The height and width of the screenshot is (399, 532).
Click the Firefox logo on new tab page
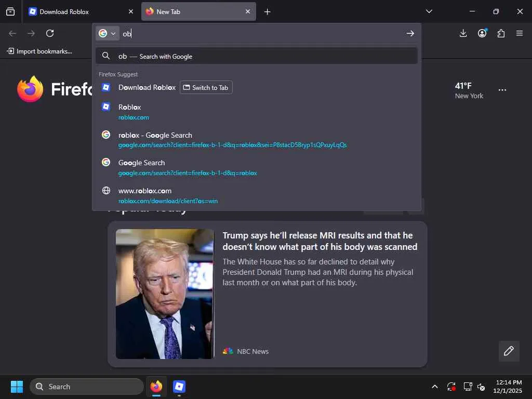click(30, 89)
